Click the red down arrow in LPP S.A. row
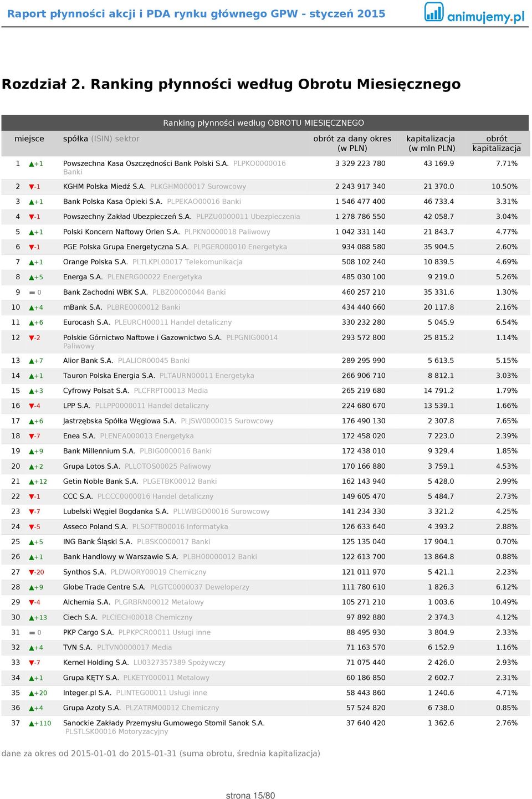This screenshot has width=532, height=799. 32,406
